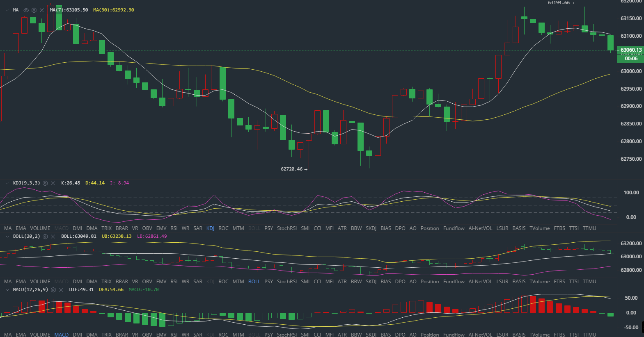Select PSY in the MACD panel's indicator row
Screen dimensions: 644x337
[x=269, y=335]
